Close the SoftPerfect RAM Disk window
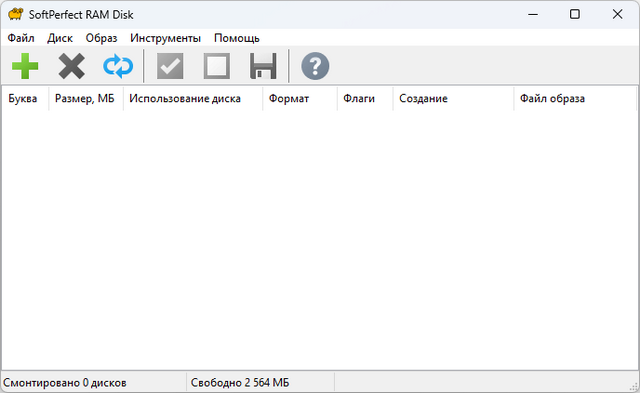 pyautogui.click(x=617, y=14)
